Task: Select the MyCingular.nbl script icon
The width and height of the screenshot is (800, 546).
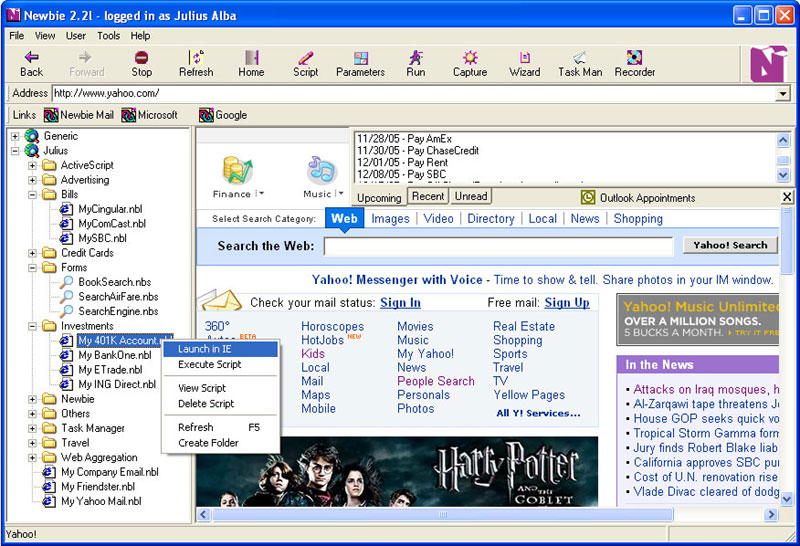Action: (x=66, y=209)
